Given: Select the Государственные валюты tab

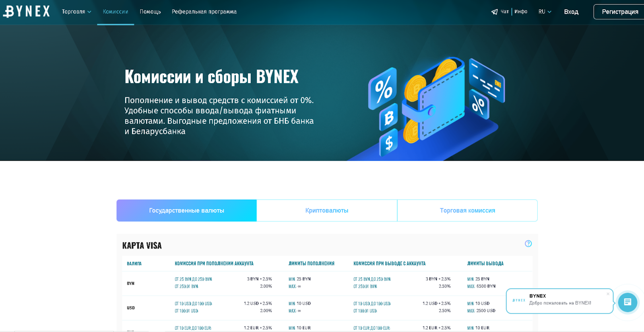Looking at the screenshot, I should click(x=186, y=211).
